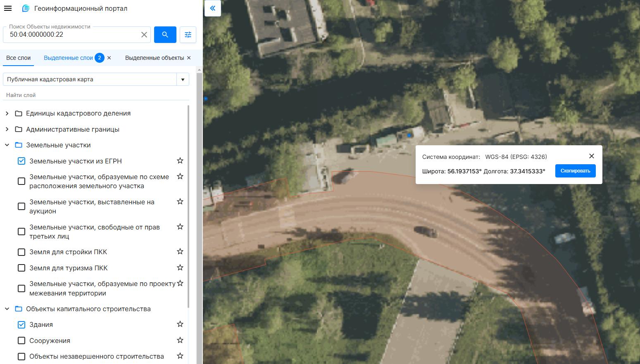The height and width of the screenshot is (364, 640).
Task: Open the hamburger main menu
Action: click(8, 8)
